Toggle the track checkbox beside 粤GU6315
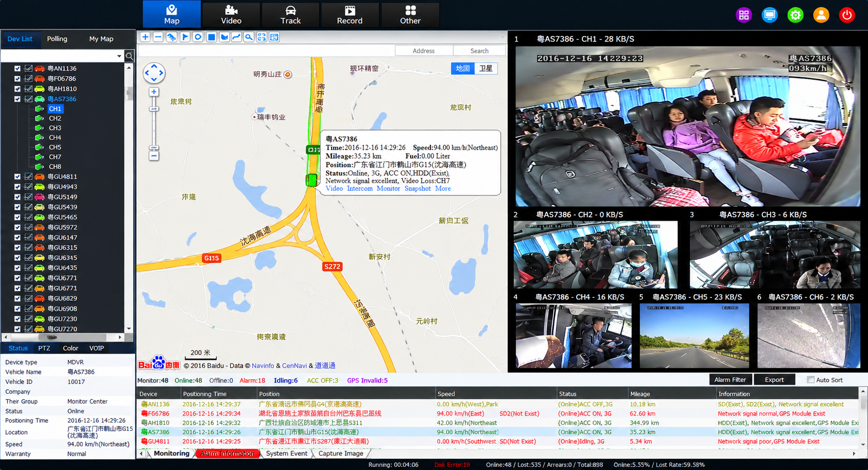Image resolution: width=868 pixels, height=470 pixels. [29, 247]
